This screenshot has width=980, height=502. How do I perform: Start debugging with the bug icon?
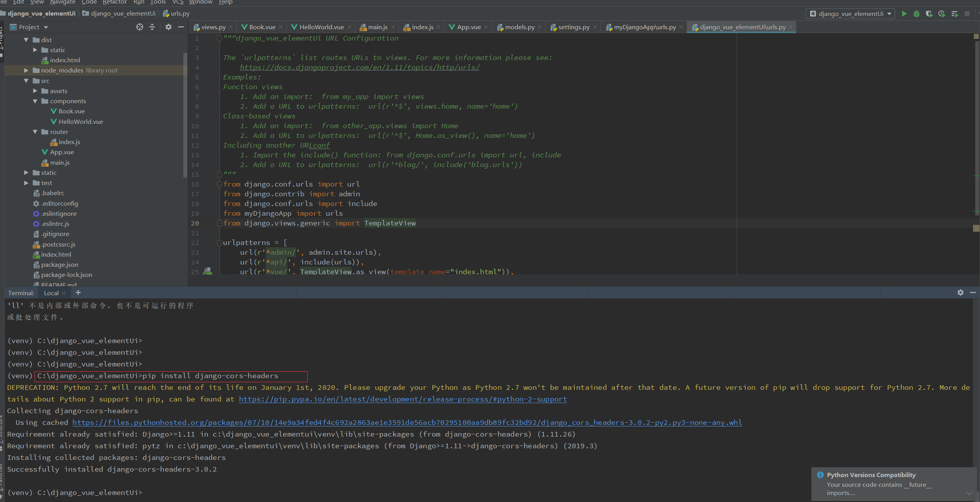click(x=917, y=14)
